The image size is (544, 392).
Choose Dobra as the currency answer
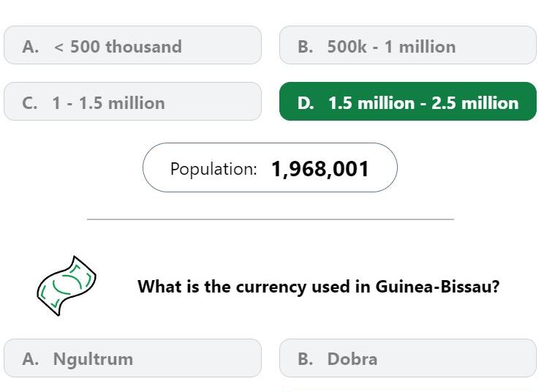(408, 358)
